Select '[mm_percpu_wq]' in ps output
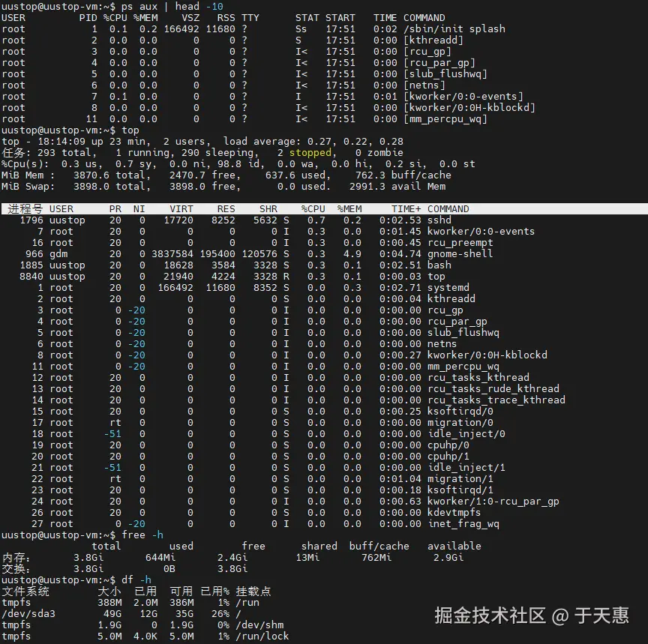Viewport: 648px width, 644px height. pos(445,119)
